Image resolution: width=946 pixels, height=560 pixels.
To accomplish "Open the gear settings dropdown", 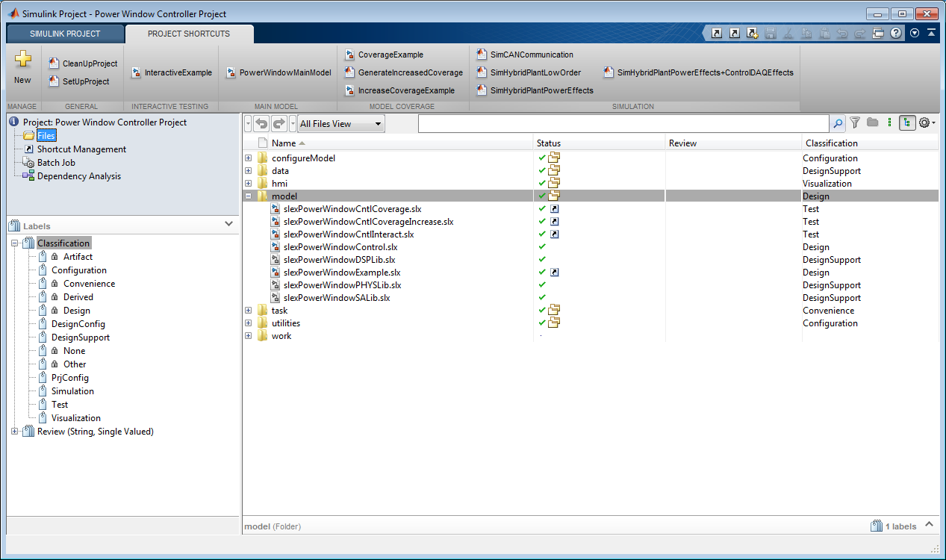I will click(x=927, y=123).
